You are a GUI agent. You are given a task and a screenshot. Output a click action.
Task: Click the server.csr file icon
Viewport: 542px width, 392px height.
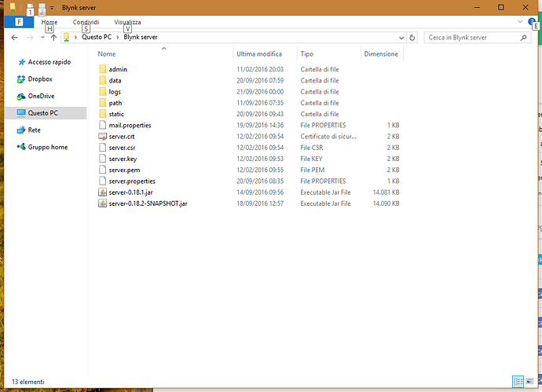(102, 148)
